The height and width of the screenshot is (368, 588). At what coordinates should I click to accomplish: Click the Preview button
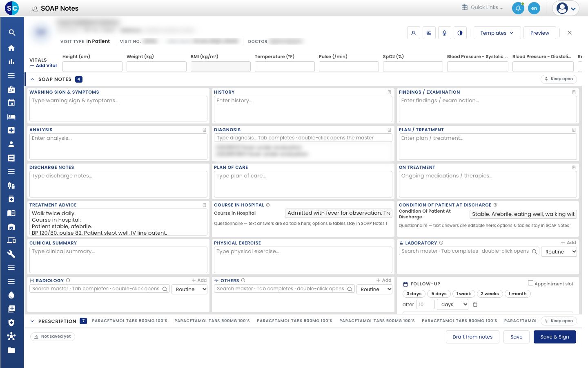540,33
